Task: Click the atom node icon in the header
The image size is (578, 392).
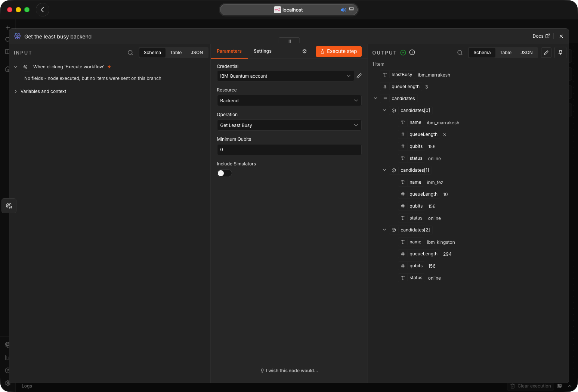Action: coord(18,36)
